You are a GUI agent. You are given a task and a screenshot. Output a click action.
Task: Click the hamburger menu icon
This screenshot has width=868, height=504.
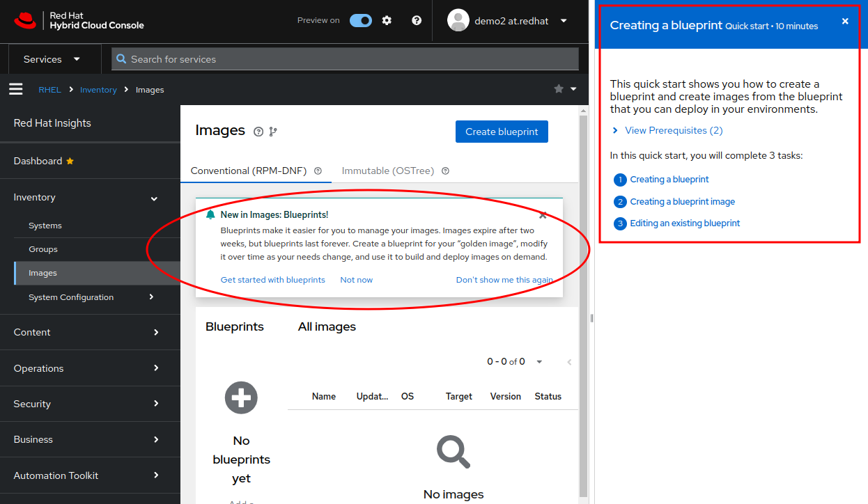point(16,89)
